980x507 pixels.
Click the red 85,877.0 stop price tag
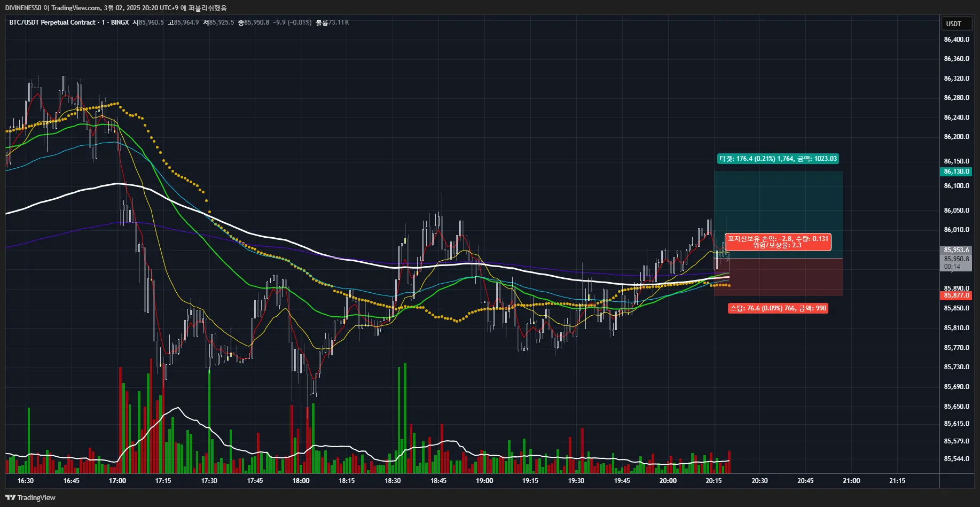(x=956, y=295)
